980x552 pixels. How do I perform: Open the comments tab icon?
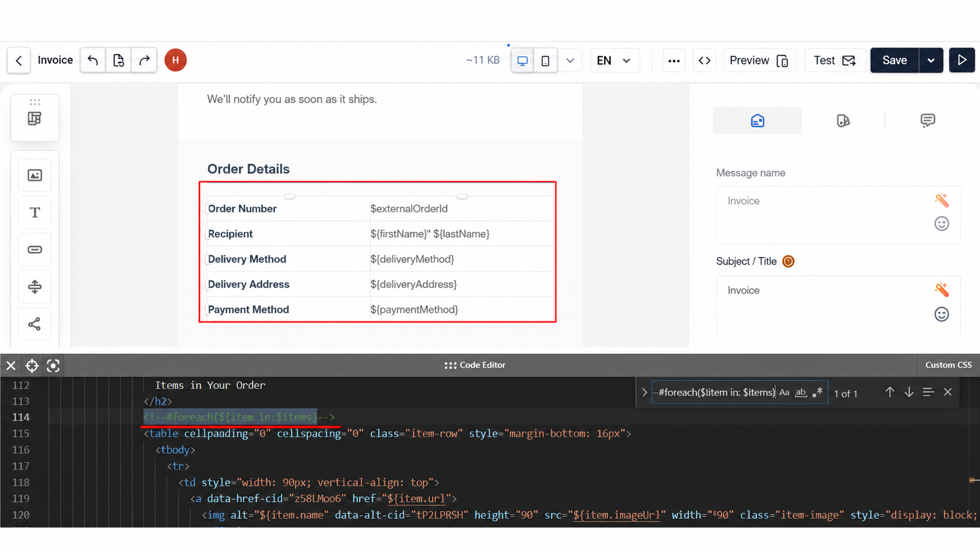tap(927, 121)
